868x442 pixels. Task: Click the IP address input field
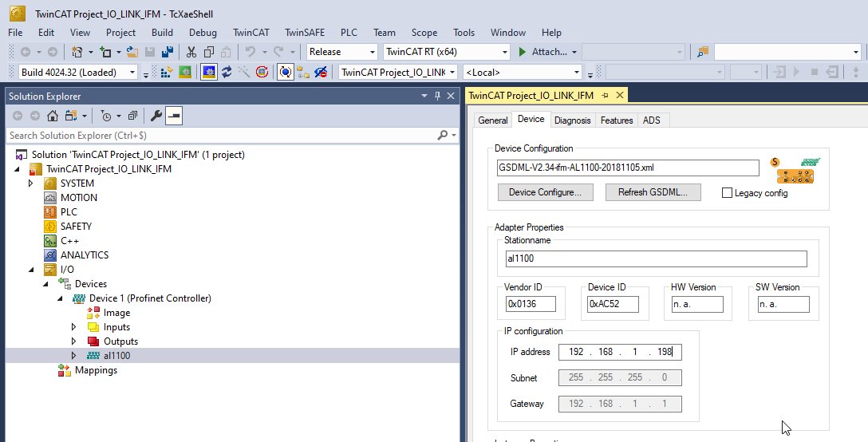pyautogui.click(x=620, y=353)
